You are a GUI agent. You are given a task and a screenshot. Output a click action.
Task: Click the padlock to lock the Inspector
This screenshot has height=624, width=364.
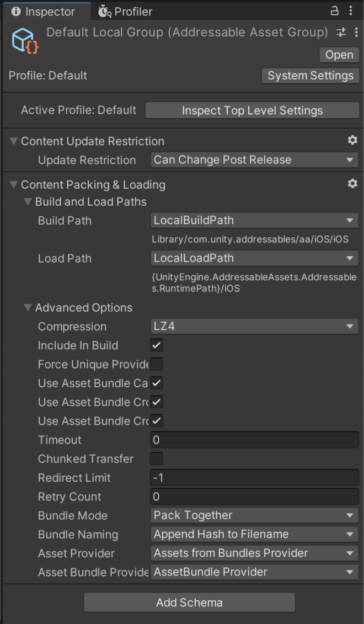point(334,11)
